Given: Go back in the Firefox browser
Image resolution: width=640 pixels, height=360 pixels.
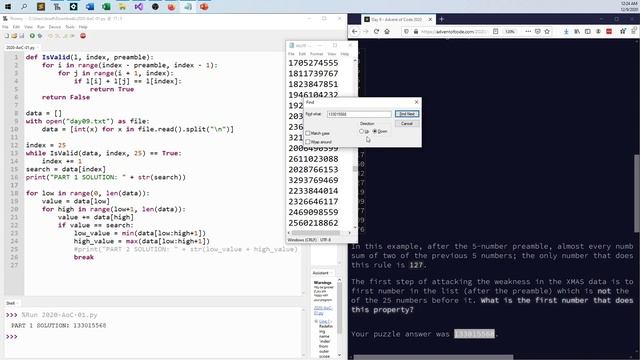Looking at the screenshot, I should click(355, 31).
